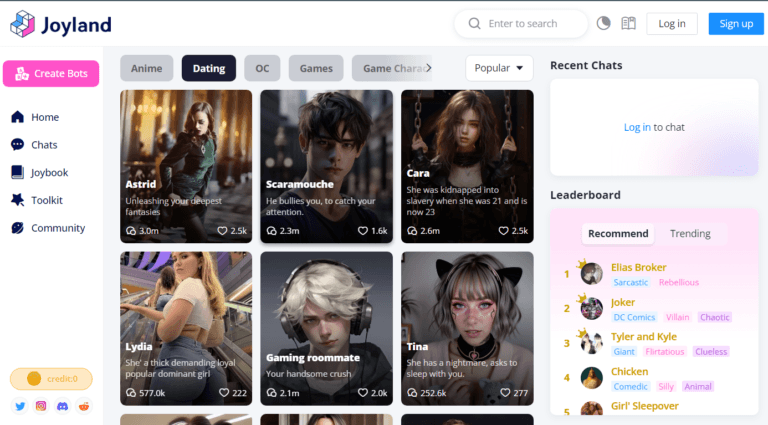Open the Reddit social icon
Screen dimensions: 768x425
84,406
